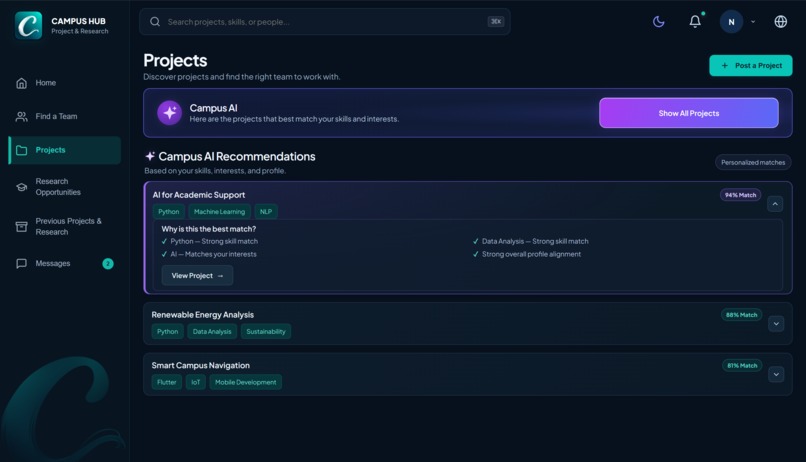Image resolution: width=806 pixels, height=462 pixels.
Task: Open Find a Team page
Action: click(x=65, y=117)
